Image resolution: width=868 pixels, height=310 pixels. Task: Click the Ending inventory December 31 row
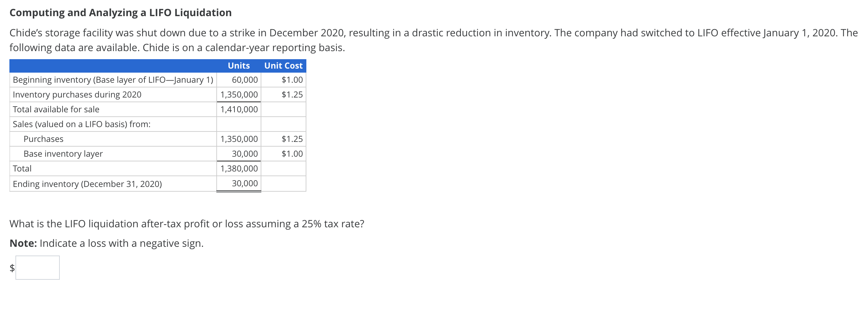[x=87, y=184]
